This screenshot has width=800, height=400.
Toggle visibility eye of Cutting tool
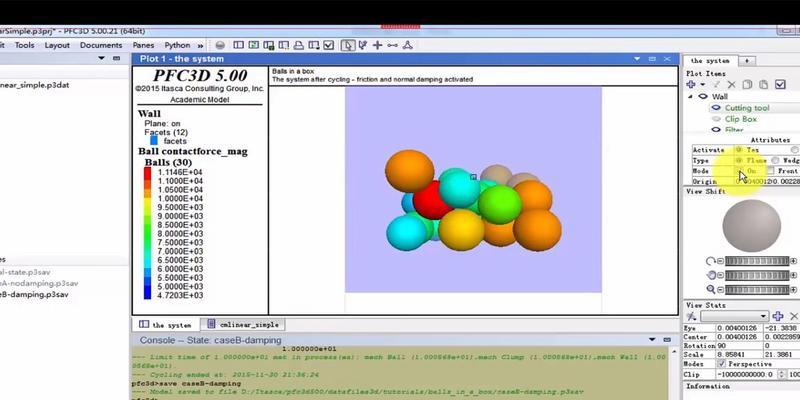click(716, 108)
